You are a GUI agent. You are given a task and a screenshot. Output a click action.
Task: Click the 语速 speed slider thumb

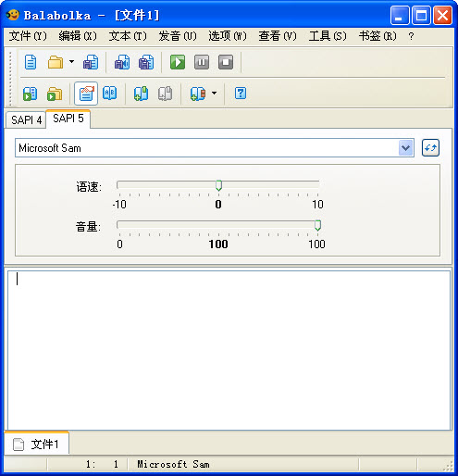pyautogui.click(x=218, y=186)
